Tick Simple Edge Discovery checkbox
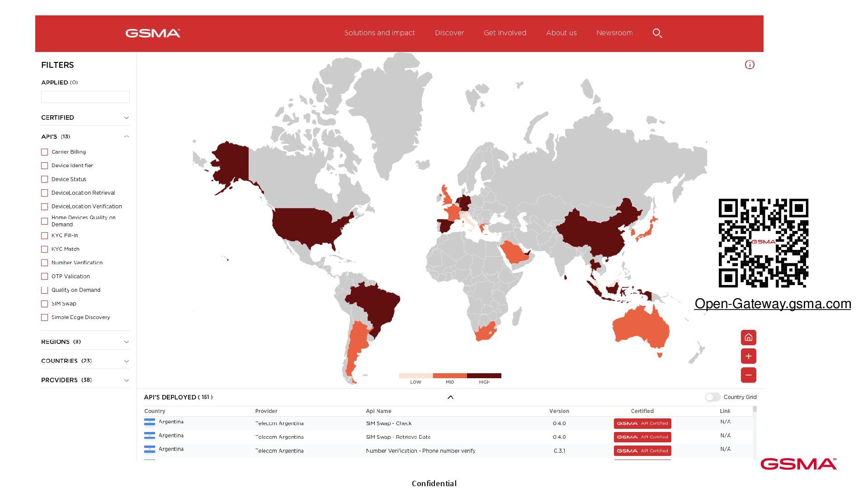Image resolution: width=868 pixels, height=488 pixels. (x=45, y=317)
